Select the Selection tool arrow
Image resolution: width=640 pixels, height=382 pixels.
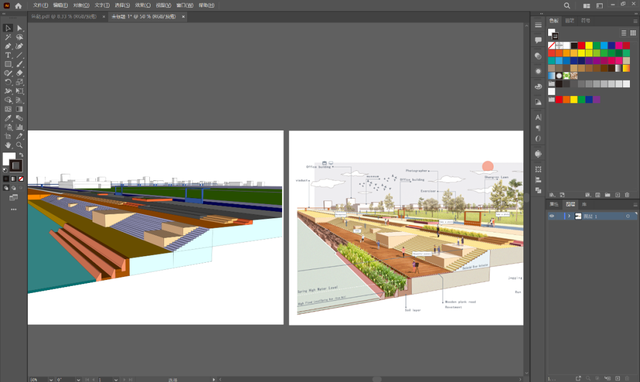pos(8,28)
